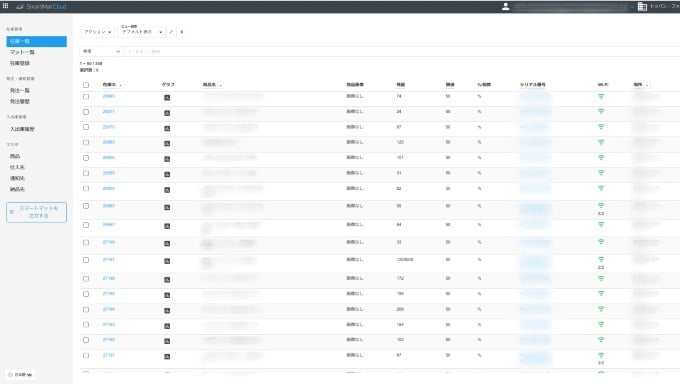Click the user profile icon in top bar
Image resolution: width=680 pixels, height=384 pixels.
click(x=505, y=7)
